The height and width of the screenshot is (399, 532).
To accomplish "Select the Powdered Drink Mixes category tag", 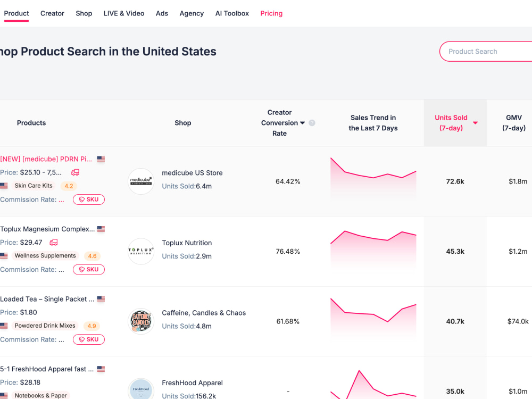I will pos(45,326).
